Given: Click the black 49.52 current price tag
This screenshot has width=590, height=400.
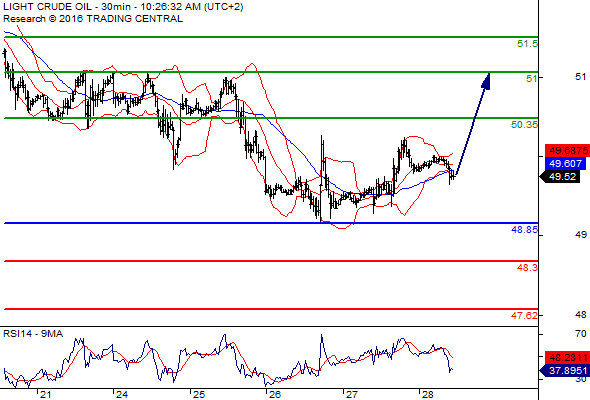Looking at the screenshot, I should (x=560, y=176).
